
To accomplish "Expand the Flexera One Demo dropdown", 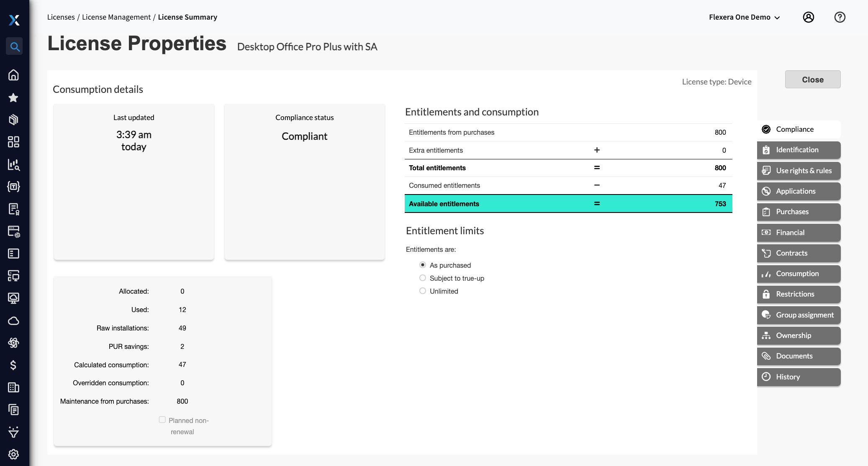I will [x=744, y=17].
